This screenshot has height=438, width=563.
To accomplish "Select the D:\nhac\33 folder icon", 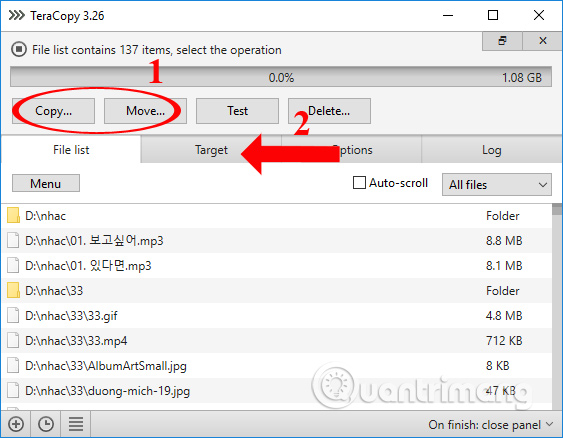I will click(13, 290).
